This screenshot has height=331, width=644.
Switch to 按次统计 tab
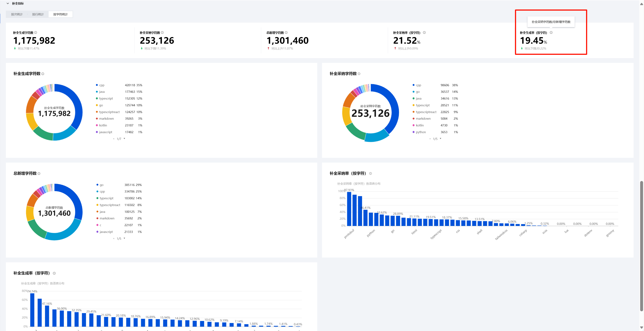click(17, 14)
